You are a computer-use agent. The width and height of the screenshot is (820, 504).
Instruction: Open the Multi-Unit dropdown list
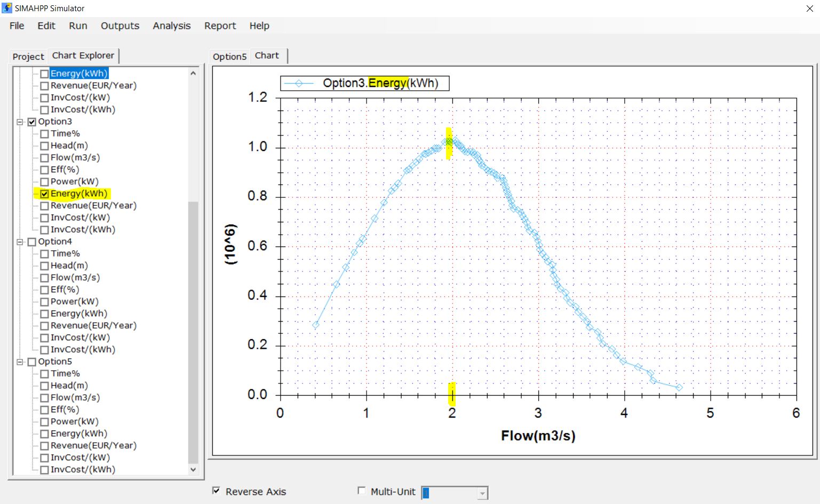(x=482, y=493)
